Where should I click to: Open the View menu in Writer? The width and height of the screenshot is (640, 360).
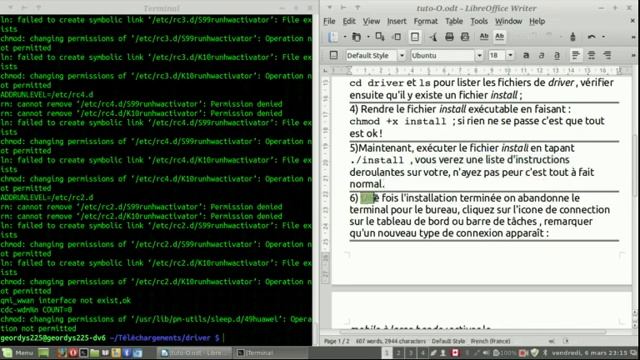(371, 21)
